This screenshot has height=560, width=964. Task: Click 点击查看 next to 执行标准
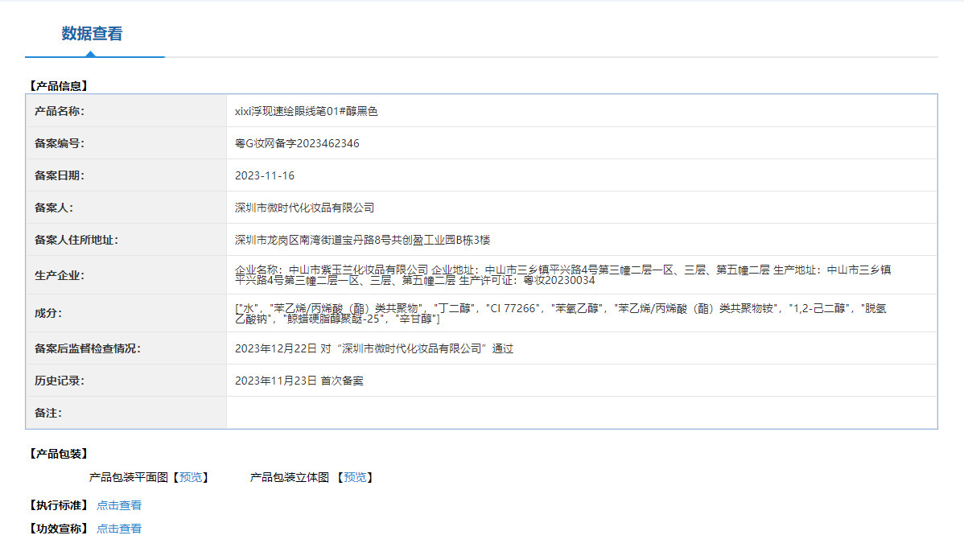[119, 505]
